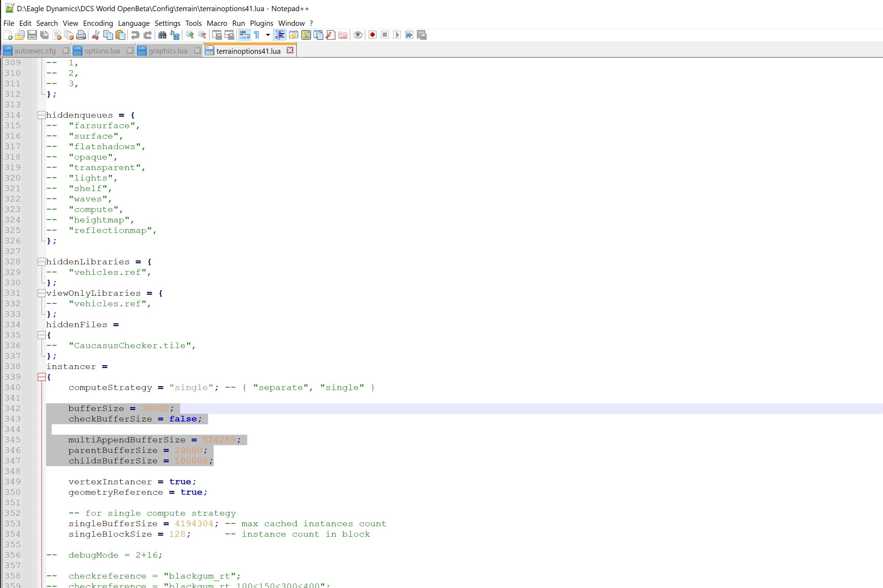Collapse the viewOnlyLibraries fold block
This screenshot has width=883, height=588.
pos(42,293)
